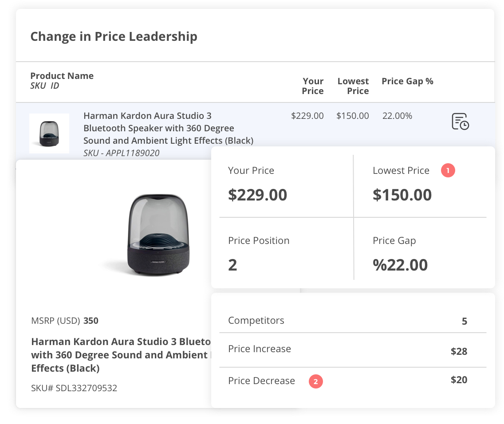This screenshot has height=424, width=504.
Task: Open Harman Kardon product name link in table row
Action: point(168,128)
